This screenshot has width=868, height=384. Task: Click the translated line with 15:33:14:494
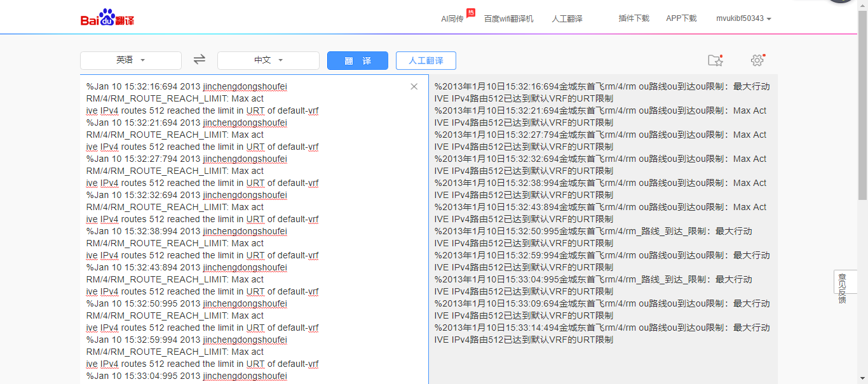tap(602, 328)
